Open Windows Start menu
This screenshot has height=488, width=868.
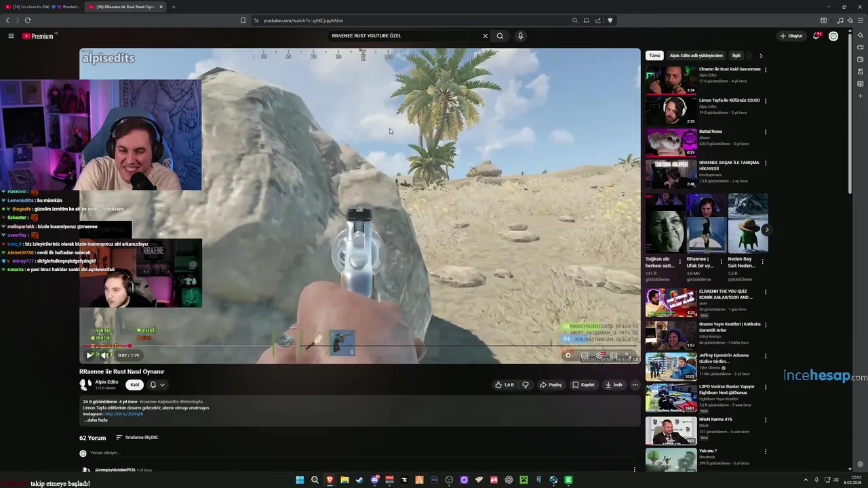(300, 480)
